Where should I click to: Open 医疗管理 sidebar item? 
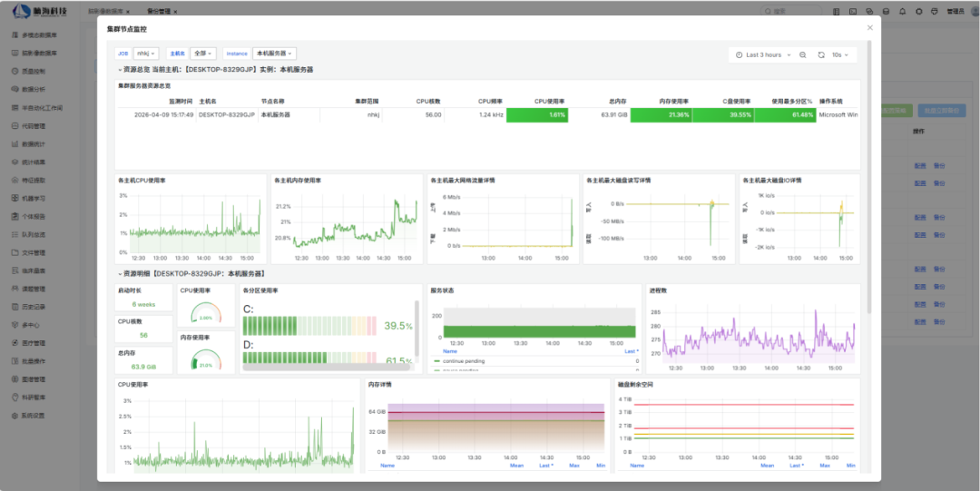click(x=34, y=343)
